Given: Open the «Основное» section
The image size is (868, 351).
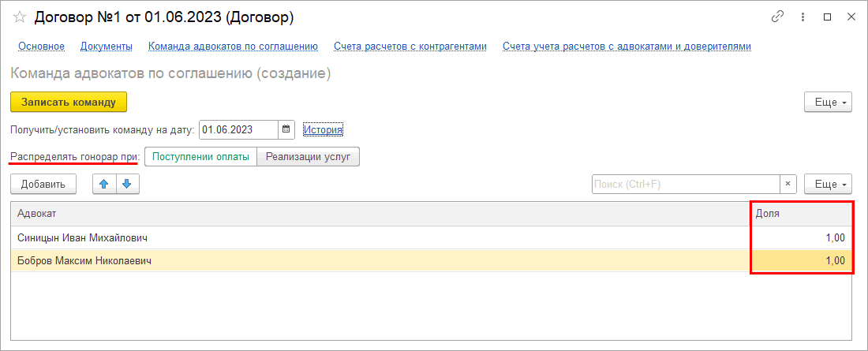Looking at the screenshot, I should [x=41, y=47].
